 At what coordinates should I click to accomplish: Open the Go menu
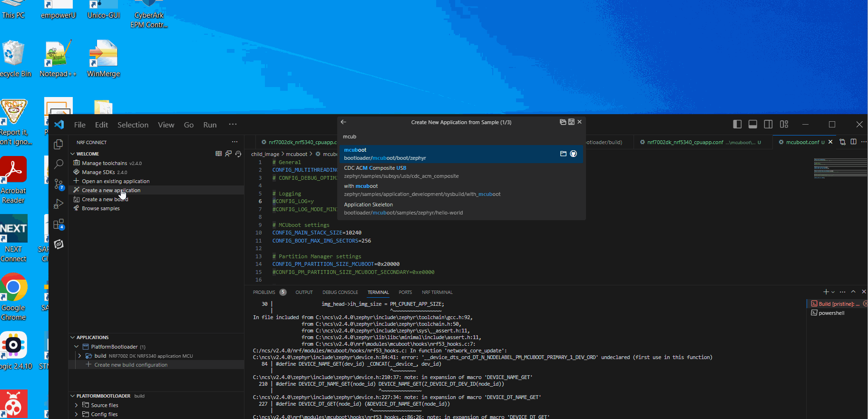[189, 125]
